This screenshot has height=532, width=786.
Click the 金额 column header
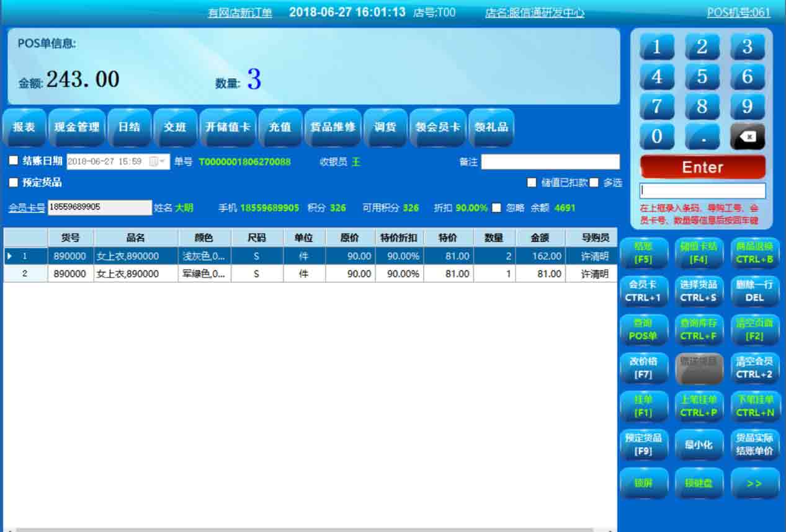point(540,237)
